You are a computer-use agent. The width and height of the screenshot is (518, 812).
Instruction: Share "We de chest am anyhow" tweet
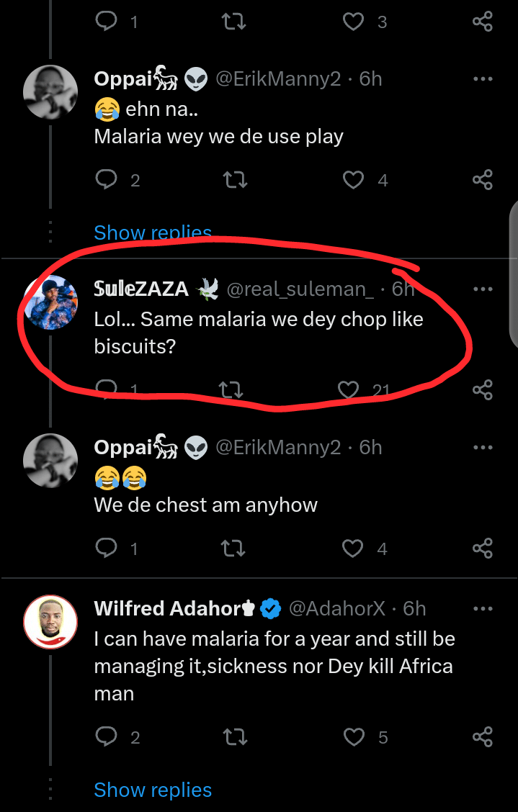coord(482,549)
